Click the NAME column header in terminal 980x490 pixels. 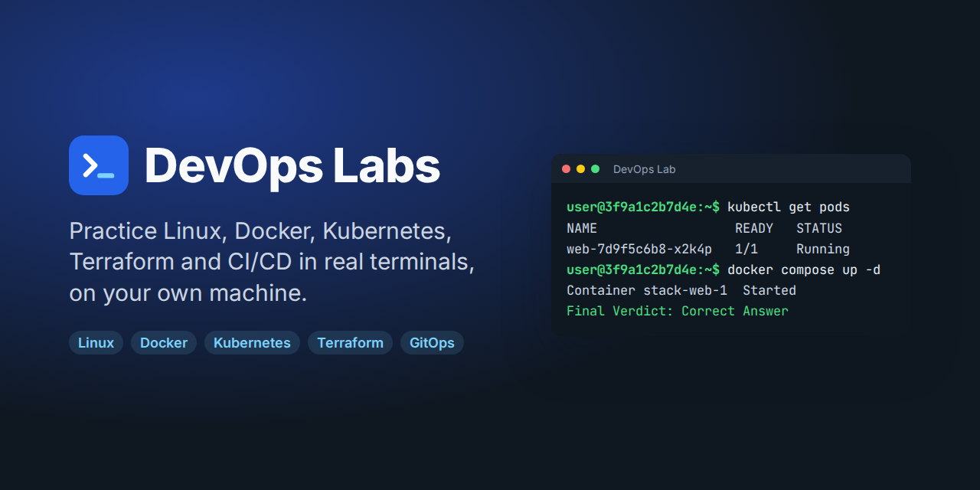tap(582, 228)
